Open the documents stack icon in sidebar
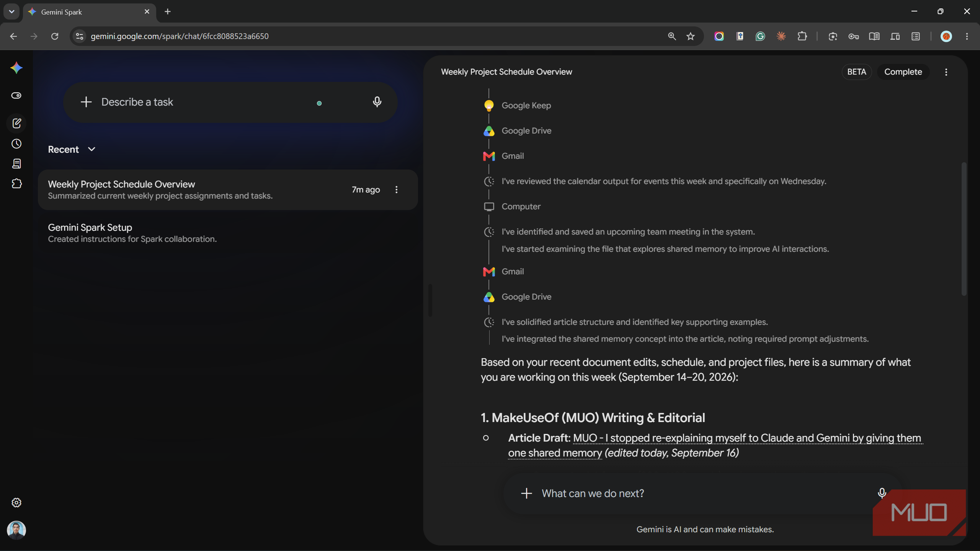This screenshot has height=551, width=980. coord(16,164)
